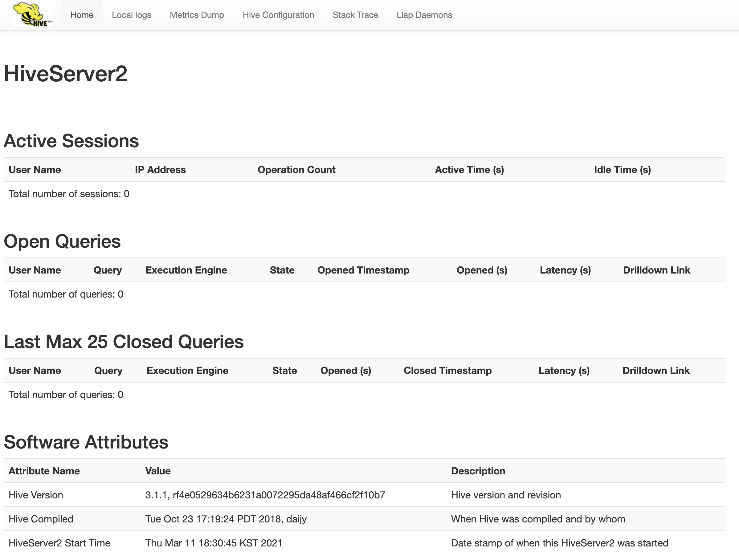Click 'When Hive was compiled and by whom'
The image size is (739, 560).
tap(538, 519)
